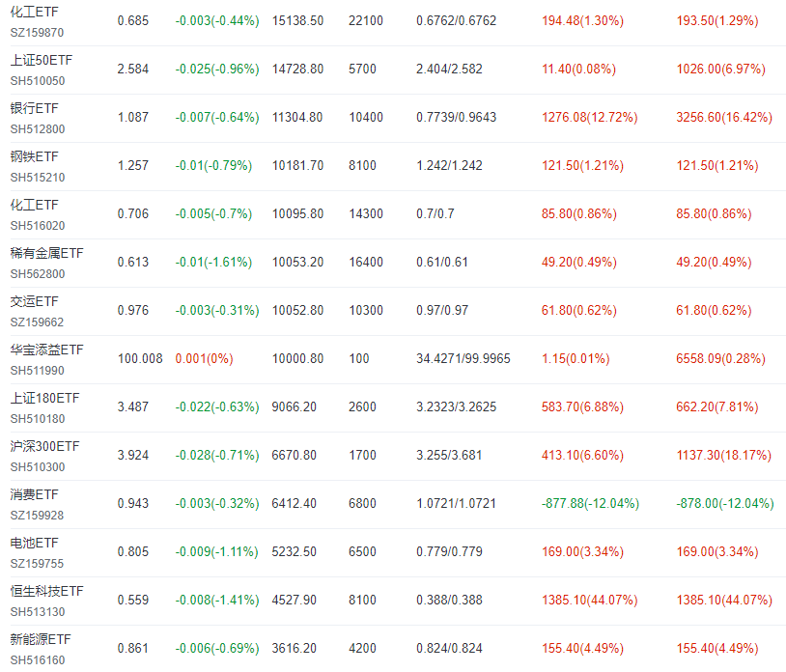The width and height of the screenshot is (786, 672).
Task: Select the 钢铁ETF SH515210 name
Action: (34, 156)
